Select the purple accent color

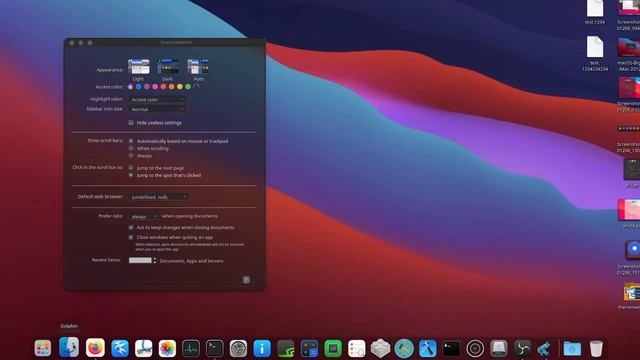click(x=147, y=87)
